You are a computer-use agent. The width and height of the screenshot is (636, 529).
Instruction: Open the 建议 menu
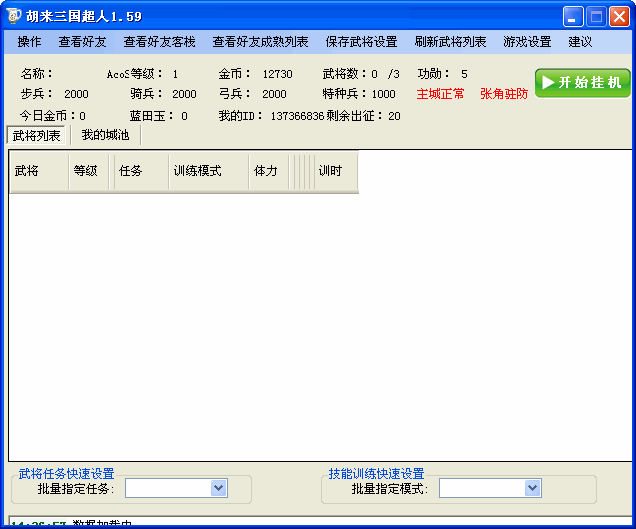(580, 42)
